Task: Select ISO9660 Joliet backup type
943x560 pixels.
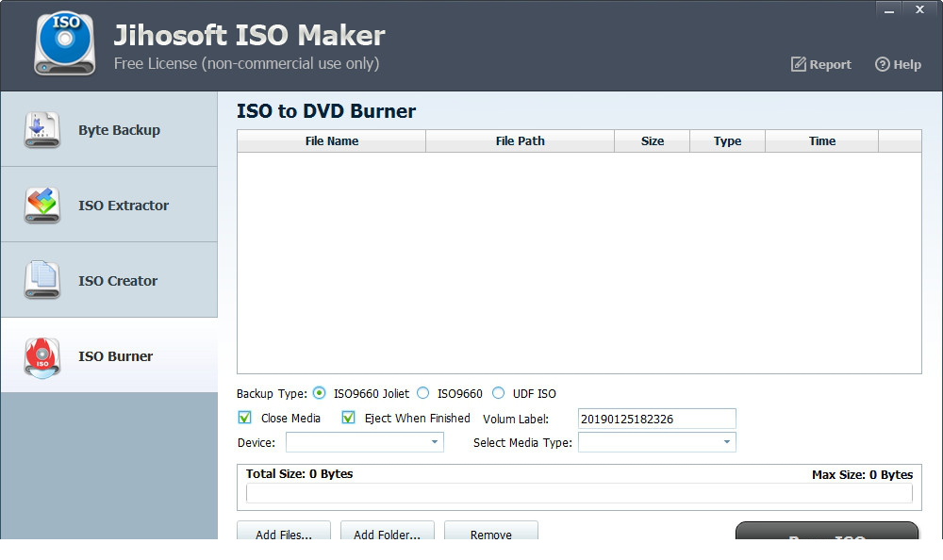Action: pyautogui.click(x=320, y=393)
